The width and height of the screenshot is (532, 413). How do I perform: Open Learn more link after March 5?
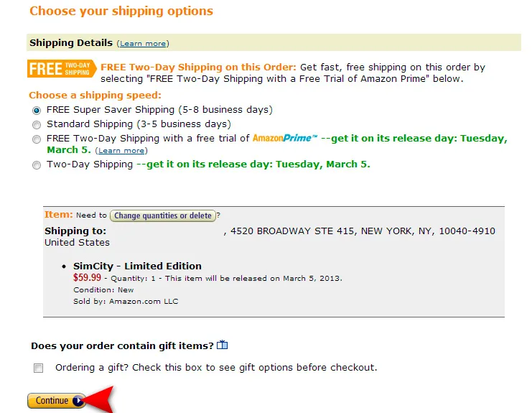(121, 151)
